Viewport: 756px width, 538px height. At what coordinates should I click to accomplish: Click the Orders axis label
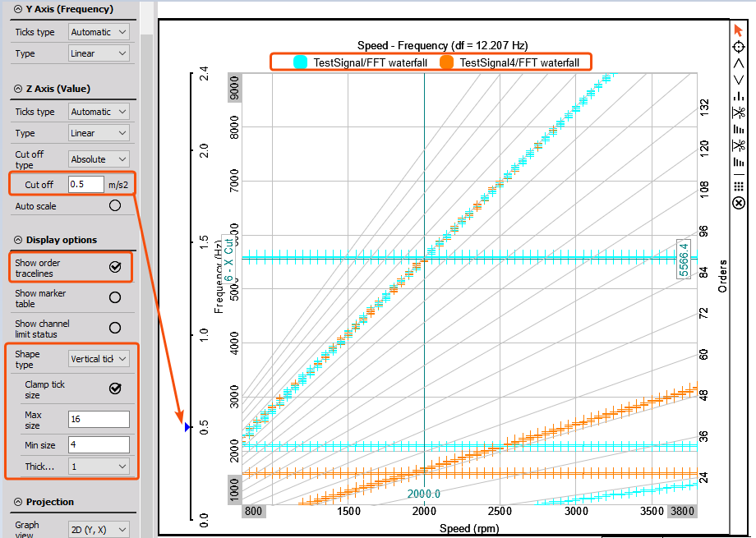pyautogui.click(x=722, y=276)
